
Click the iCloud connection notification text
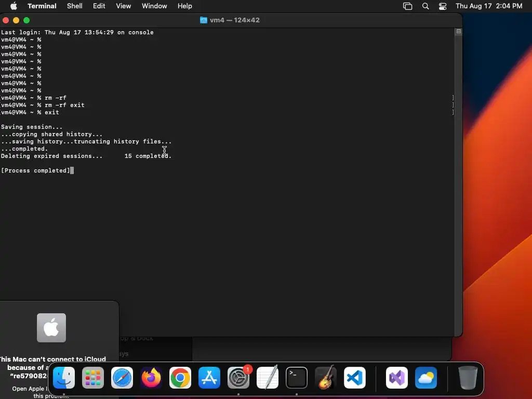tap(52, 367)
